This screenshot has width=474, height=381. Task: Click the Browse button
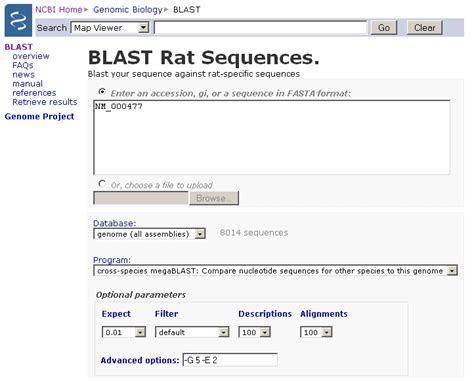pyautogui.click(x=214, y=198)
